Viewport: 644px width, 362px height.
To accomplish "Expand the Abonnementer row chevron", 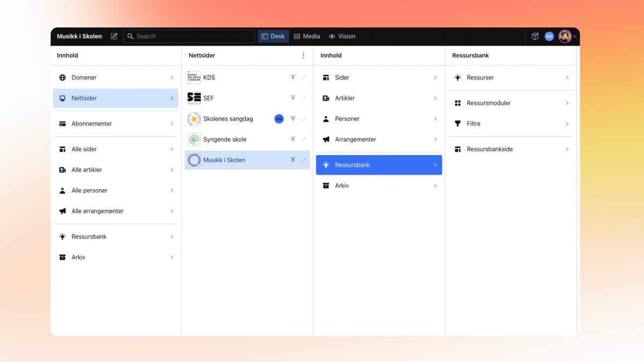I will [x=172, y=124].
